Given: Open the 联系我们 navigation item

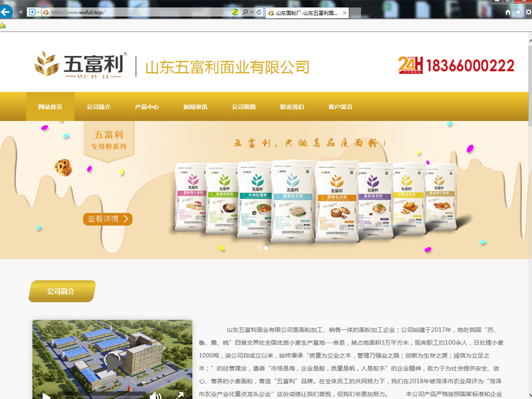Looking at the screenshot, I should tap(292, 107).
